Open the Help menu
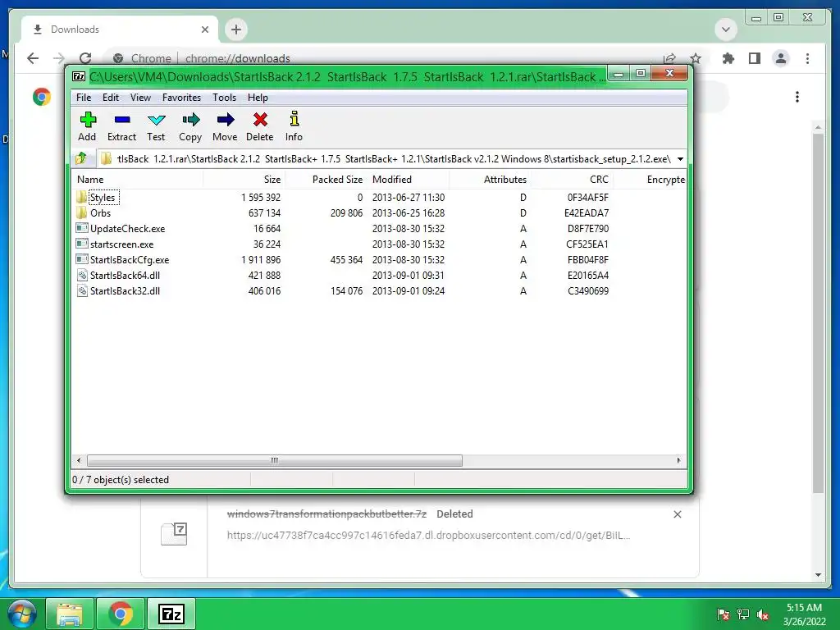The width and height of the screenshot is (840, 630). pyautogui.click(x=258, y=98)
